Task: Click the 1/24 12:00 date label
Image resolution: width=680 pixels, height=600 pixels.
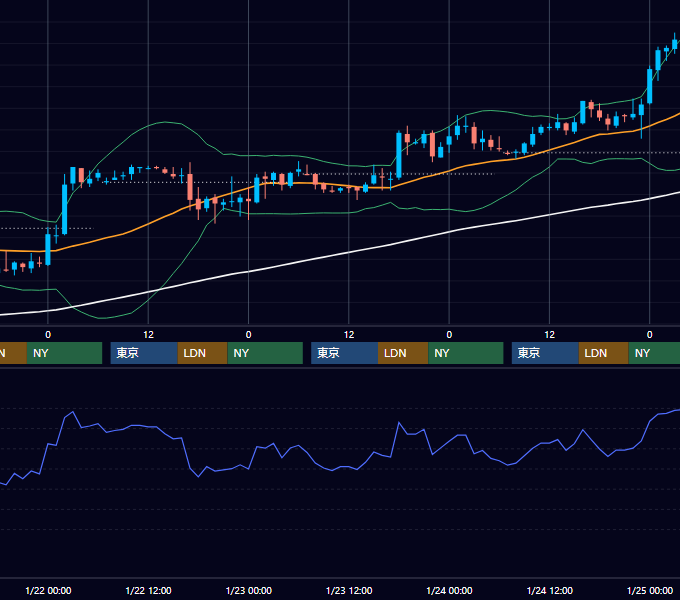Action: point(549,590)
